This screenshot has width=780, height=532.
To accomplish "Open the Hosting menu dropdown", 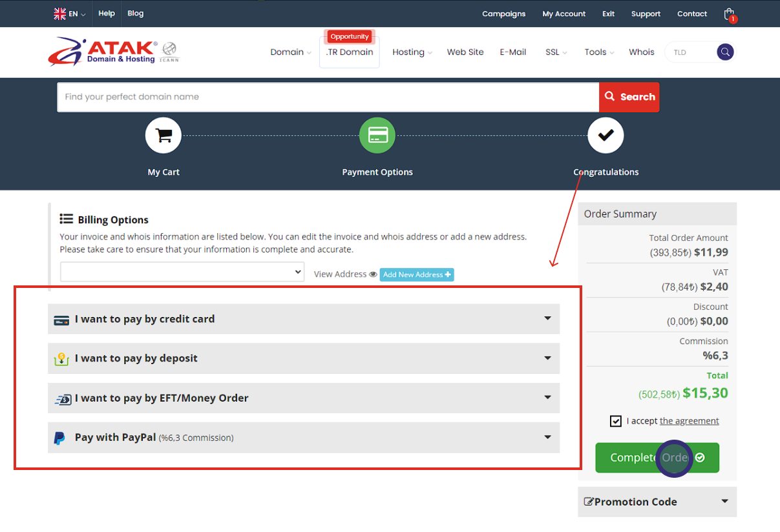I will coord(412,52).
